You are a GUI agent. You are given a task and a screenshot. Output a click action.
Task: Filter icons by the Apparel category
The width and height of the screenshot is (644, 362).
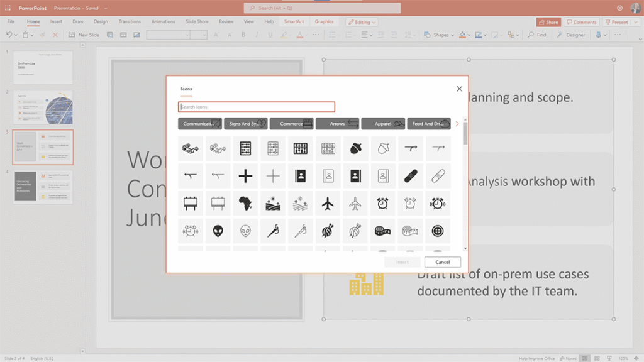click(383, 124)
